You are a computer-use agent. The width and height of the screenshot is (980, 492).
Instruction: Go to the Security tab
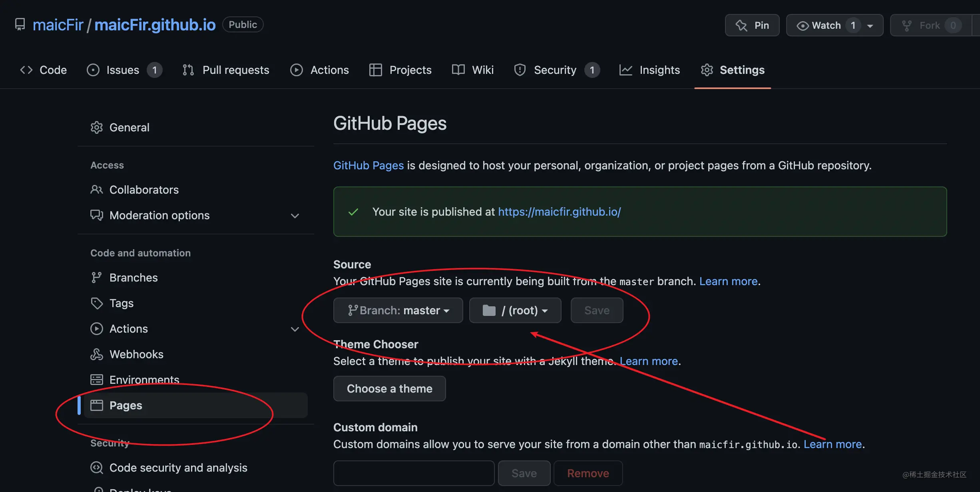pyautogui.click(x=555, y=70)
